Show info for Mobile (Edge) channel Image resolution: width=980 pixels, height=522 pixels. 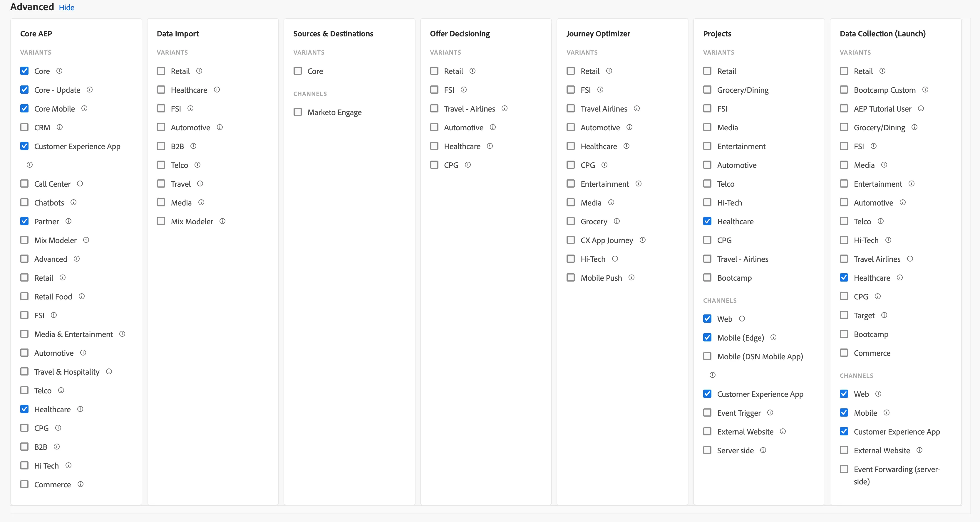pyautogui.click(x=773, y=337)
